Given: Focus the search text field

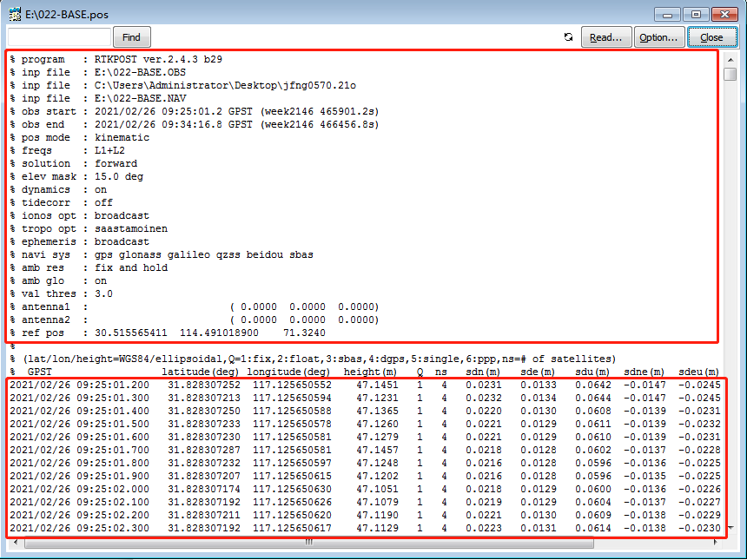Looking at the screenshot, I should click(60, 37).
